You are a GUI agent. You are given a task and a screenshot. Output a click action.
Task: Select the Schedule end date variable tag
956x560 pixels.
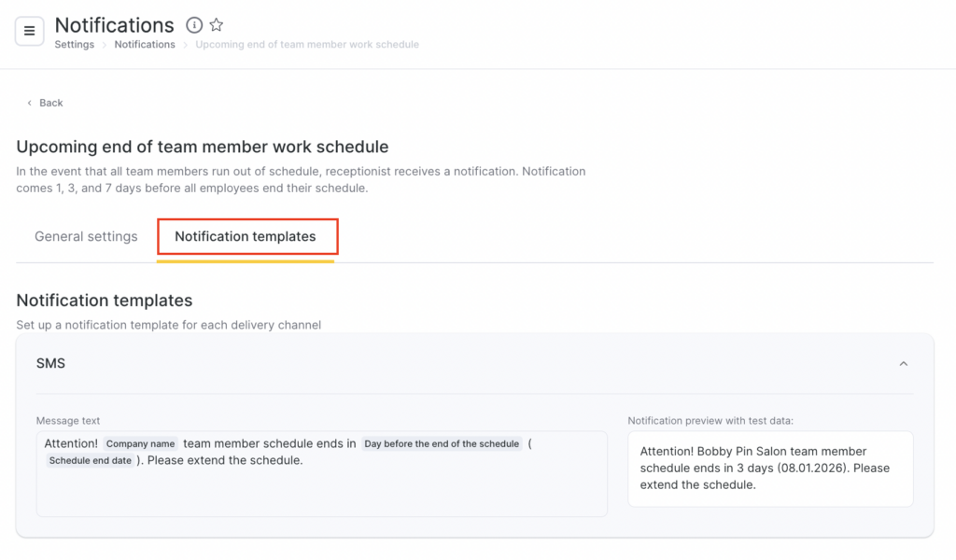tap(91, 461)
